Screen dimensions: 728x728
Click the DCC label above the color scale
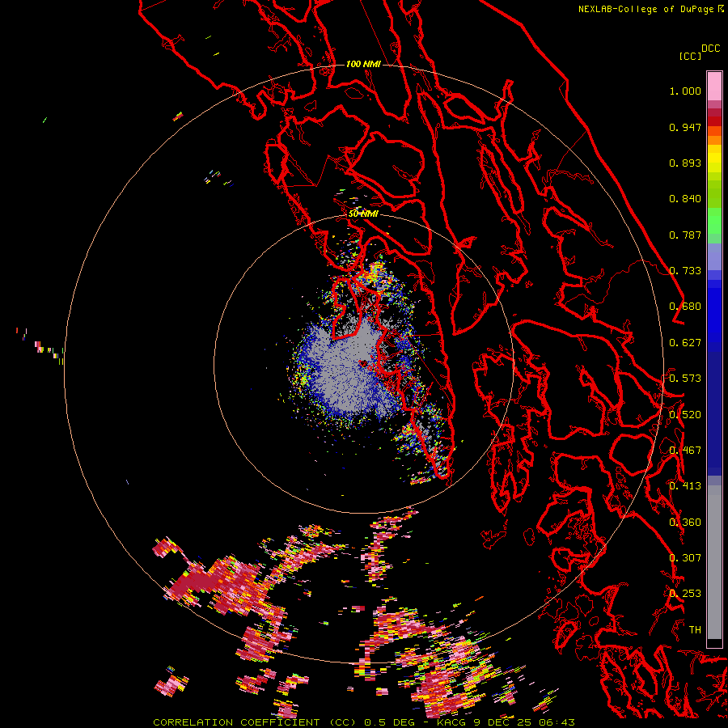click(711, 49)
